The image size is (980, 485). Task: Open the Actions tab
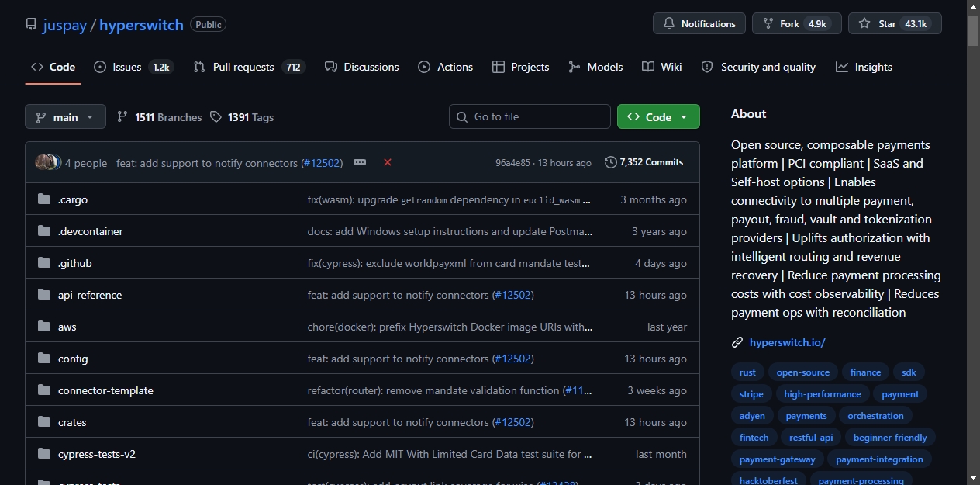click(x=445, y=67)
